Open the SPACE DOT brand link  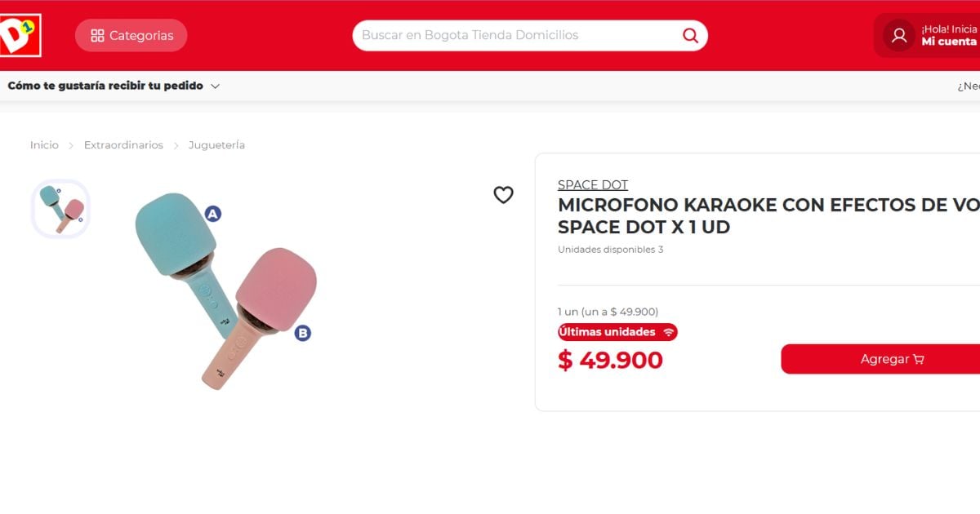pyautogui.click(x=593, y=184)
